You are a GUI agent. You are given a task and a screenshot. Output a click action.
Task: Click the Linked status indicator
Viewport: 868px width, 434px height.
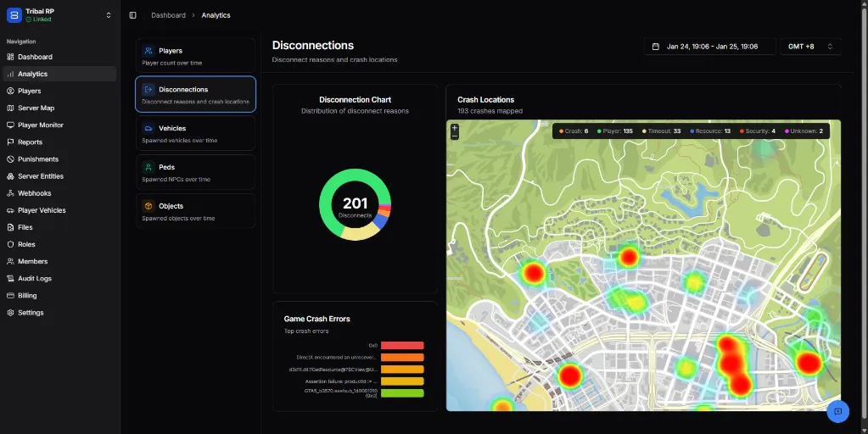point(38,19)
